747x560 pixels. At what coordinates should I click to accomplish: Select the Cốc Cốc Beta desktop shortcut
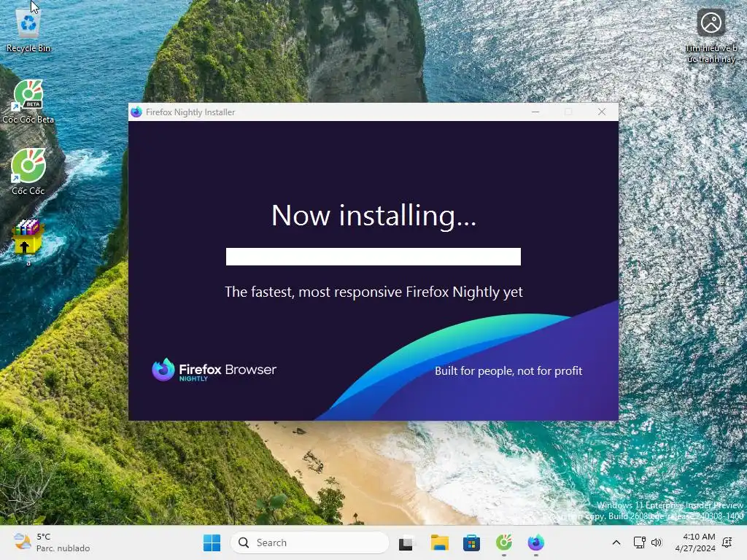[28, 101]
